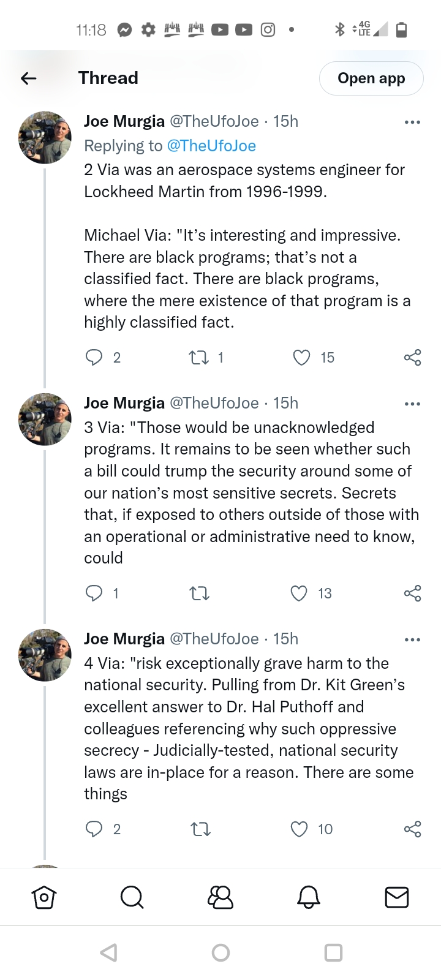Share the Lockheed Martin tweet
The image size is (441, 980).
pos(412,357)
